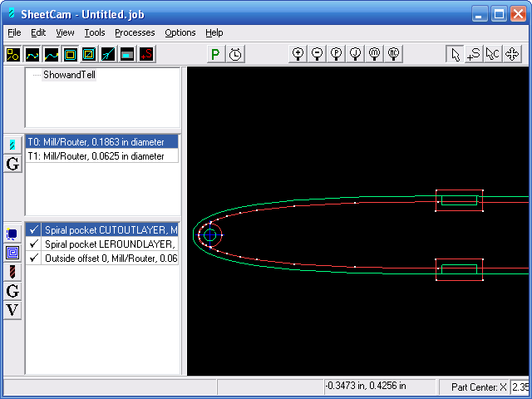
Task: Click the magnifier marked M
Action: click(x=374, y=54)
